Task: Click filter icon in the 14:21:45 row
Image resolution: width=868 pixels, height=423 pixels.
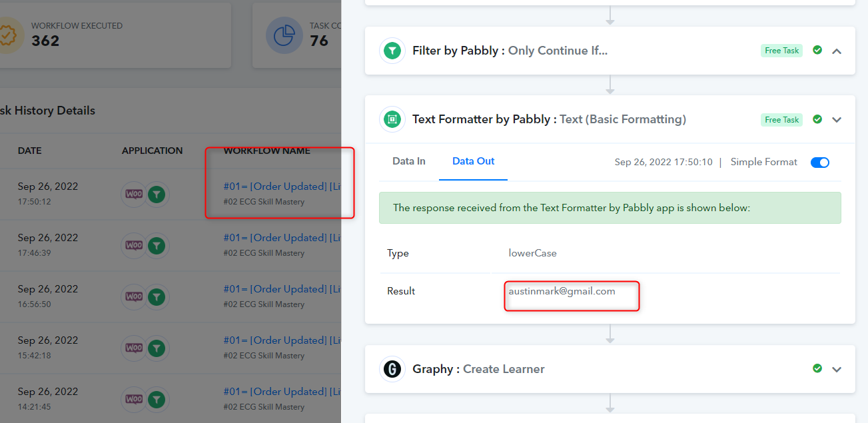Action: coord(157,400)
